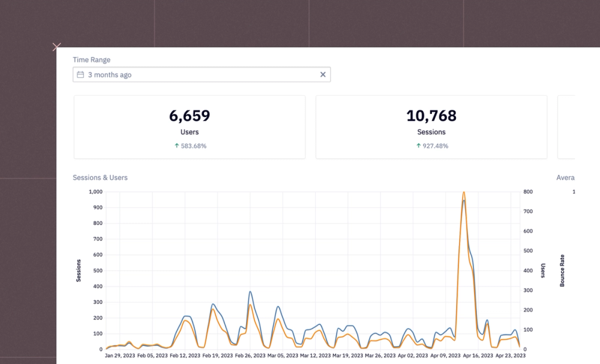The width and height of the screenshot is (600, 364).
Task: Click the up-arrow trend icon beside 927.48%
Action: click(x=417, y=146)
